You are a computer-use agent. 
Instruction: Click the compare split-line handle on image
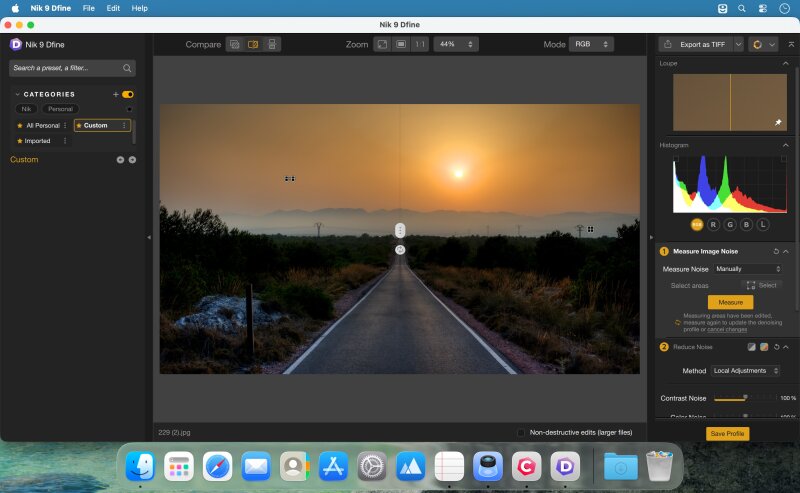[400, 231]
